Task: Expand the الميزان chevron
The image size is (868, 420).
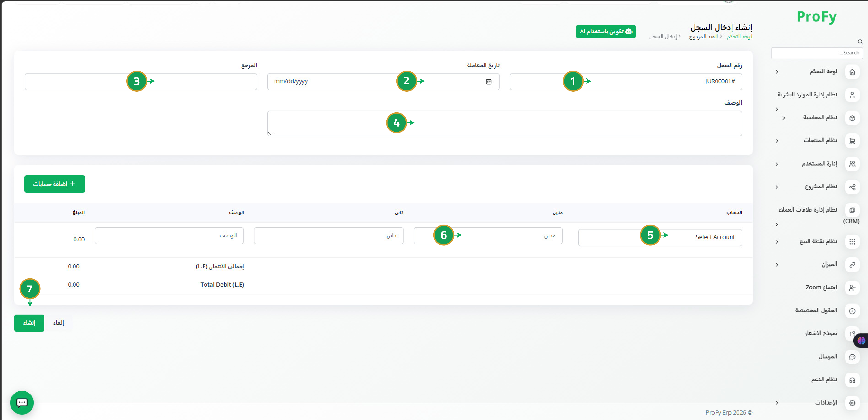Action: click(x=777, y=265)
